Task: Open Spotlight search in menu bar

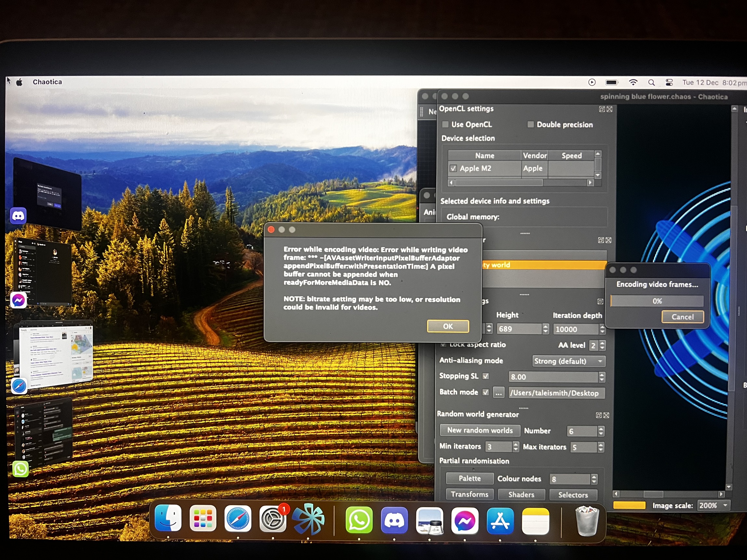Action: click(x=651, y=83)
